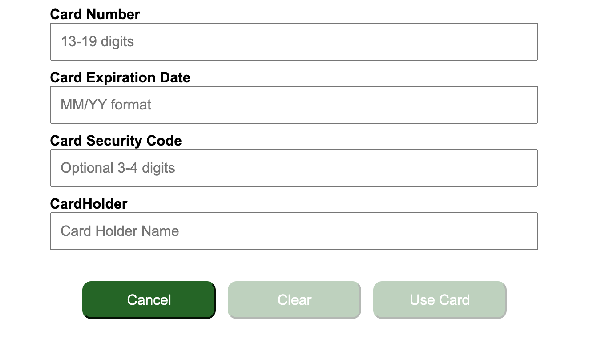Click the Clear button
Screen dimensions: 589x364
(x=294, y=300)
